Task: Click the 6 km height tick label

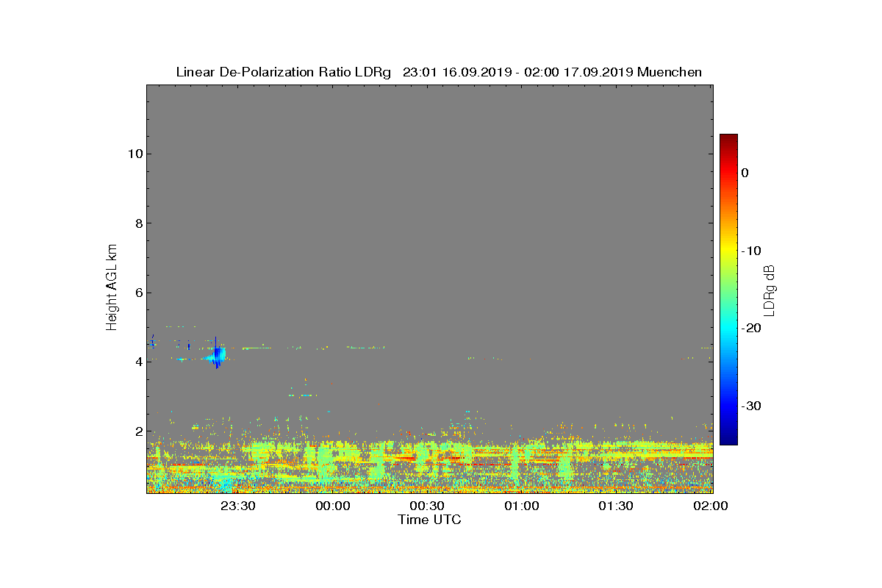Action: pyautogui.click(x=137, y=293)
